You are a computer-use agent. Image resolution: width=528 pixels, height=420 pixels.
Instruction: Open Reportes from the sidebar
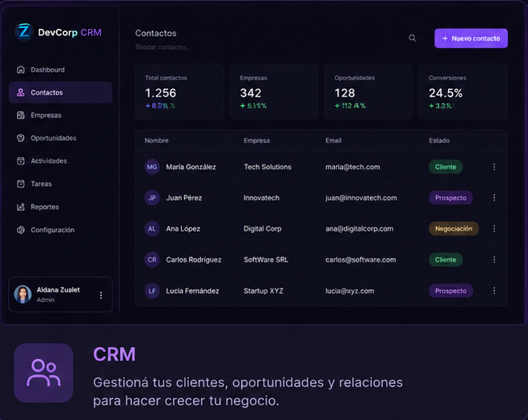click(61, 207)
